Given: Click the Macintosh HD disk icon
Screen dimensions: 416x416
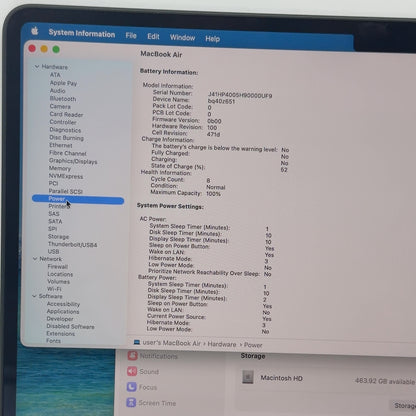Looking at the screenshot, I should (x=248, y=377).
